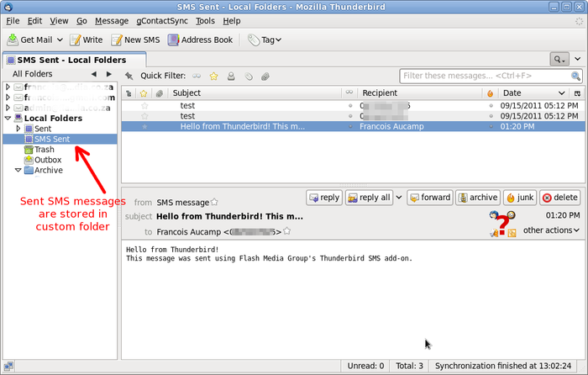
Task: Star the second test message
Action: tap(144, 116)
